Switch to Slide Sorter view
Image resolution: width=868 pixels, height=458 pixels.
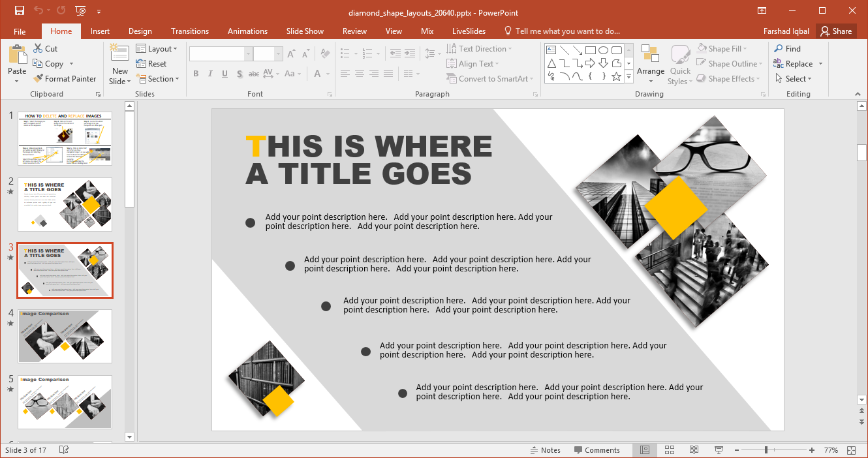(x=669, y=450)
